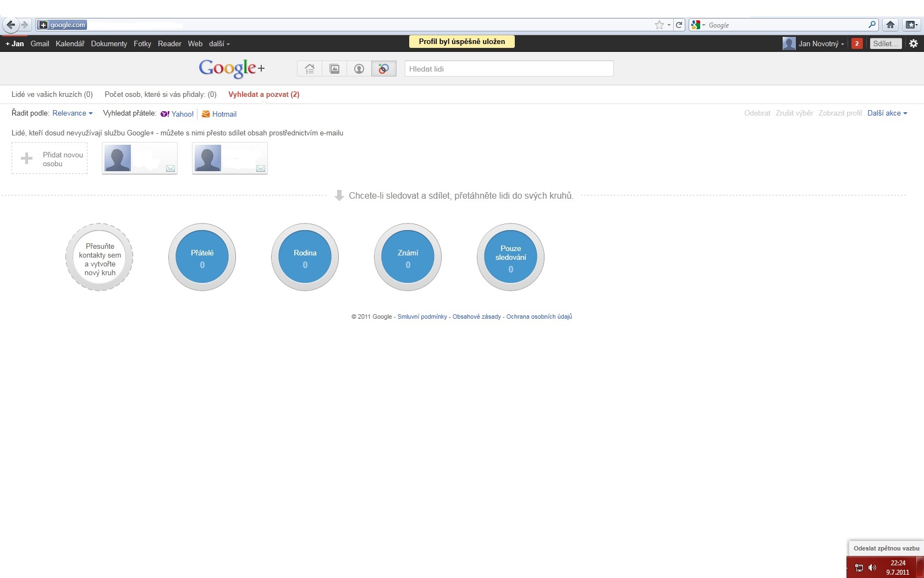Click the system volume speaker icon
The height and width of the screenshot is (578, 924).
[872, 568]
